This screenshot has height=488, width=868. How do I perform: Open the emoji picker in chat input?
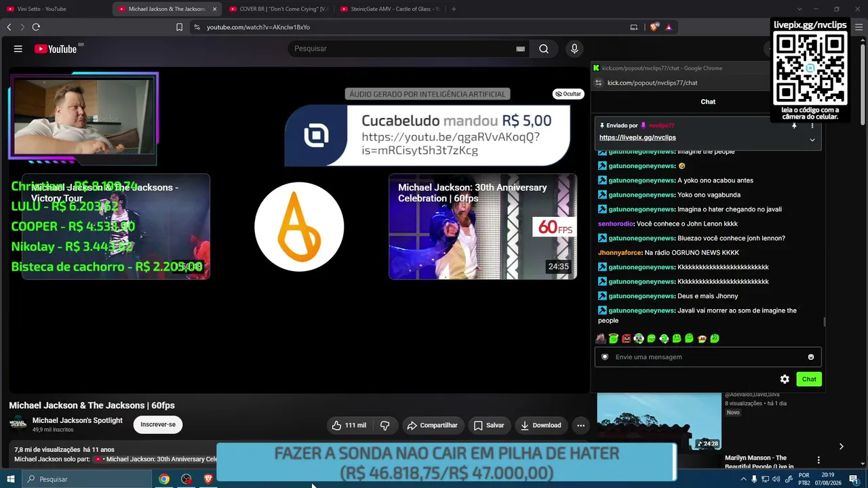tap(810, 357)
